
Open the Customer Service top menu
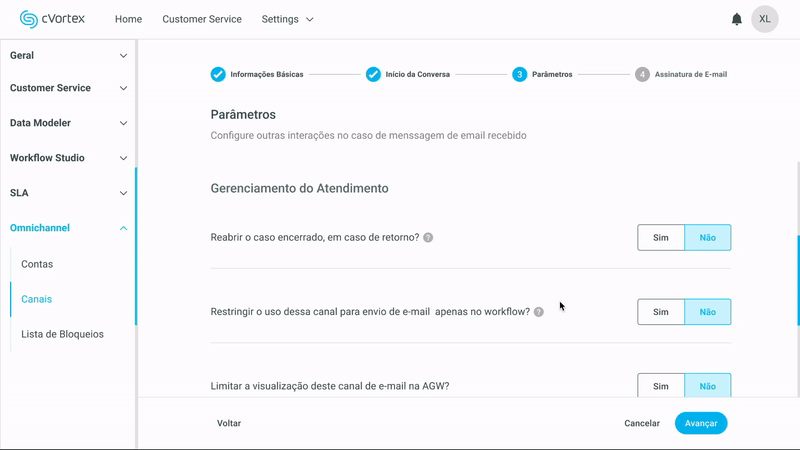[x=202, y=19]
